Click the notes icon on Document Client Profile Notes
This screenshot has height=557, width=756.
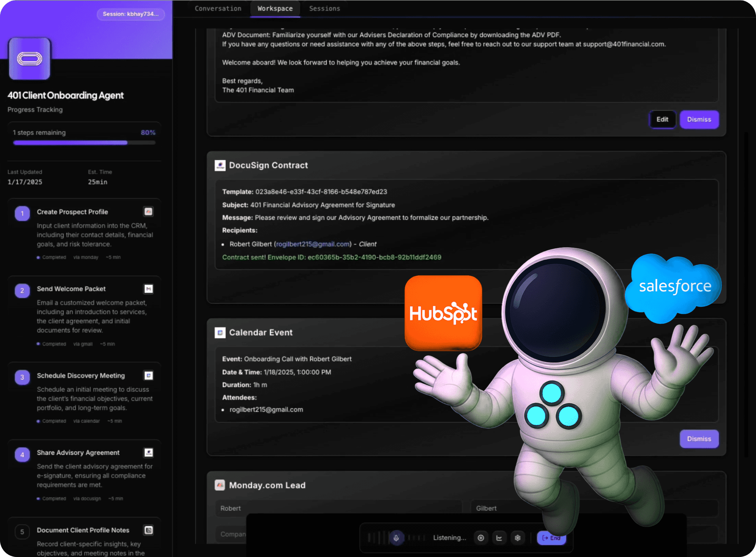point(148,530)
